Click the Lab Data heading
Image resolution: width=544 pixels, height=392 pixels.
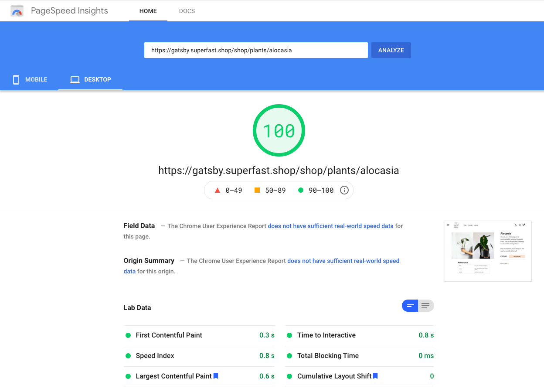(x=137, y=307)
